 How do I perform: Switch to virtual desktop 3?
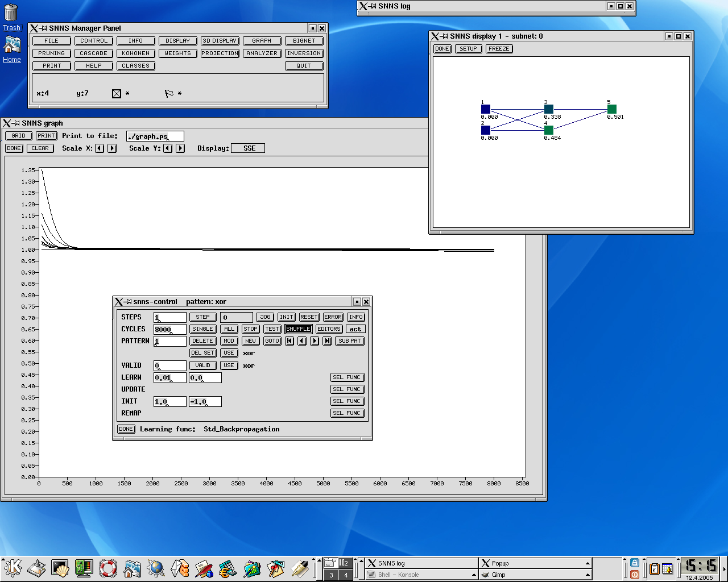pos(331,575)
